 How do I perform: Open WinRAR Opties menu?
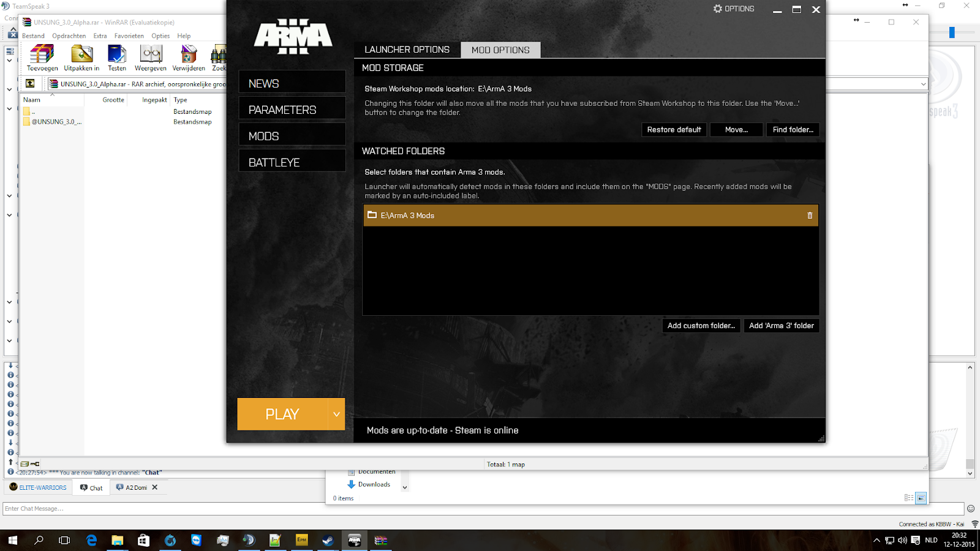tap(160, 36)
